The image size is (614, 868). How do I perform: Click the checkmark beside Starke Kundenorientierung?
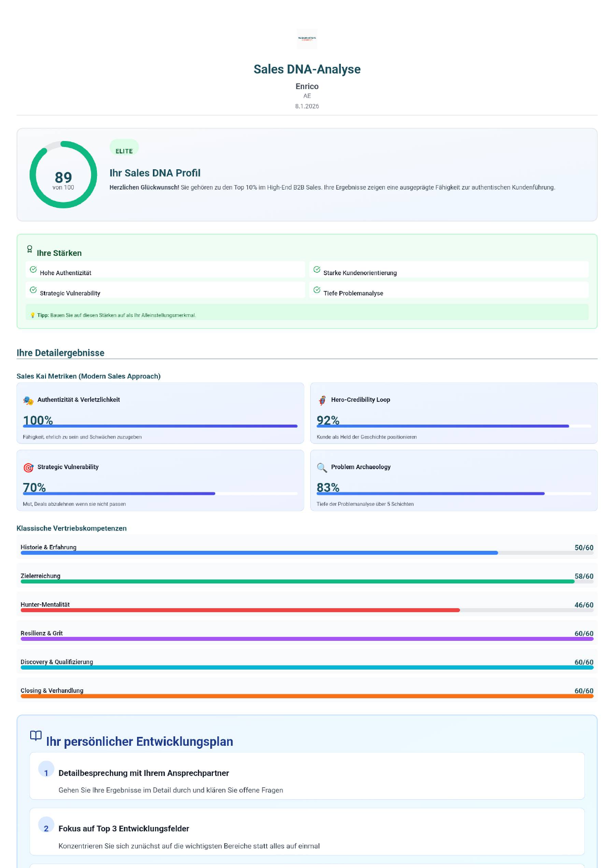pos(317,270)
